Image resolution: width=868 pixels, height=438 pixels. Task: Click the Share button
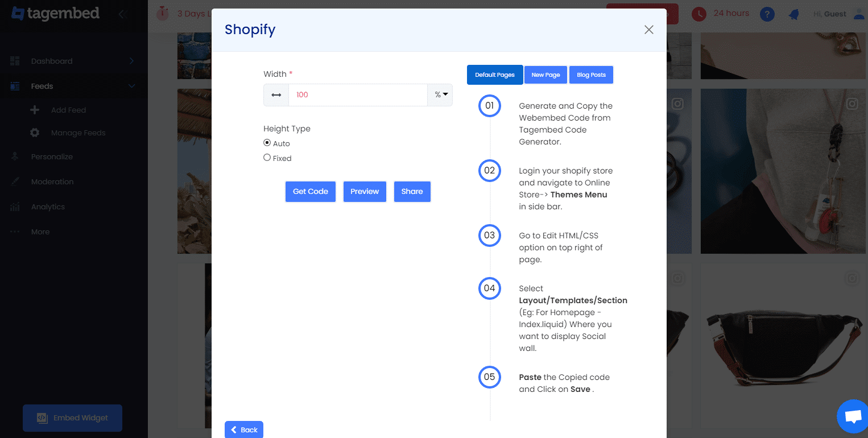[x=412, y=192]
